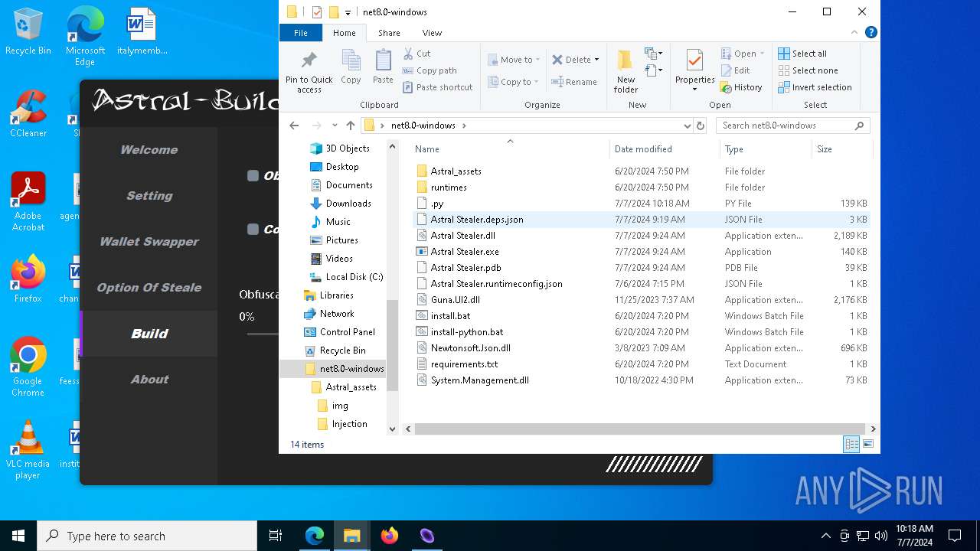Screen dimensions: 980x551
Task: Go up one folder level arrow
Action: [x=351, y=126]
